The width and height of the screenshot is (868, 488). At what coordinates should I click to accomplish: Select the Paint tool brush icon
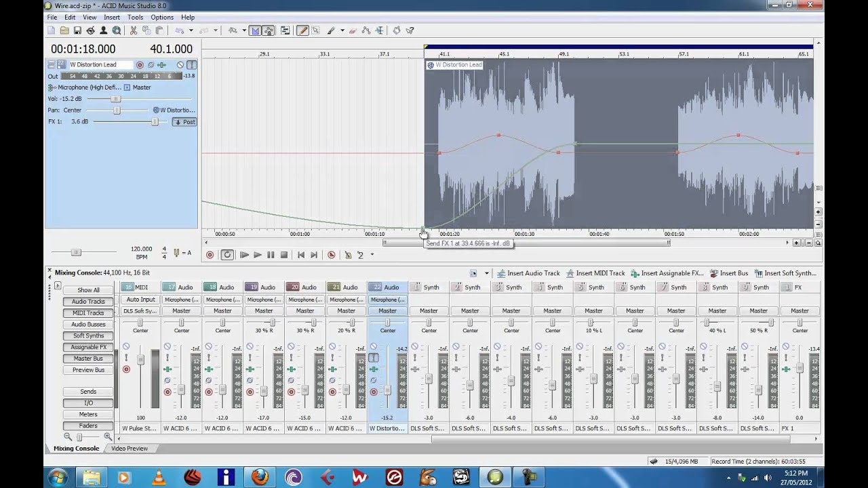tap(331, 30)
